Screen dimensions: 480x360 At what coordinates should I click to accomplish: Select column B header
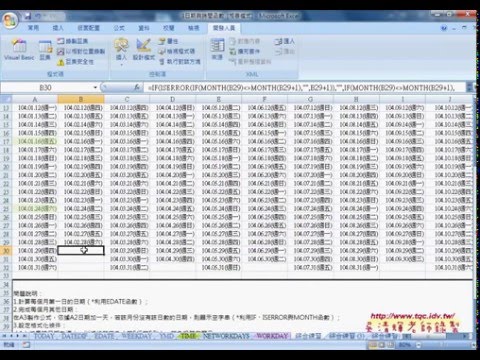[x=81, y=99]
